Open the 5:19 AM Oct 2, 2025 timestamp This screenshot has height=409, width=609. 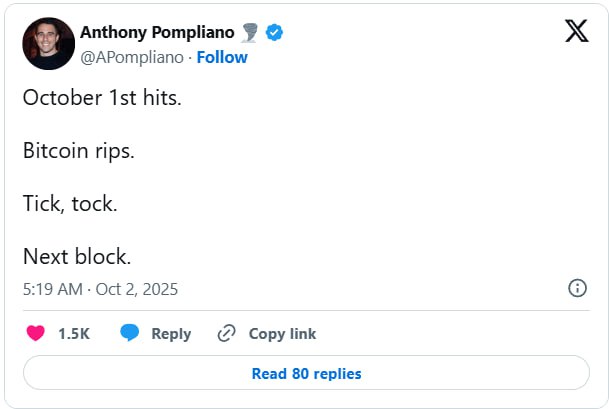(x=100, y=289)
